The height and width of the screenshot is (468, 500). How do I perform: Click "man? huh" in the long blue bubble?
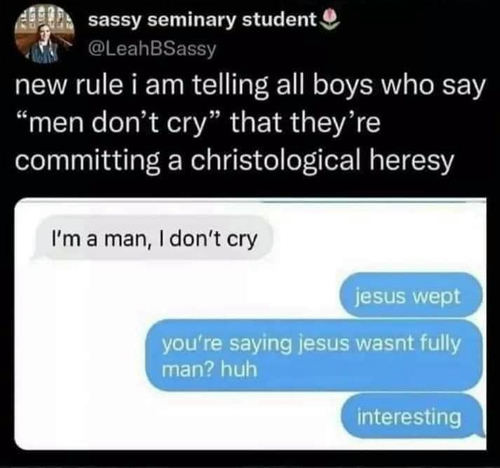(210, 369)
